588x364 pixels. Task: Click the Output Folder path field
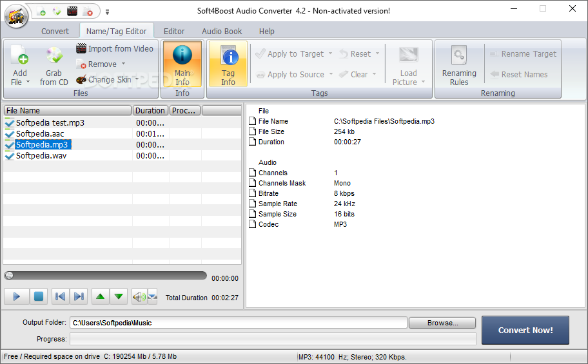pyautogui.click(x=239, y=323)
